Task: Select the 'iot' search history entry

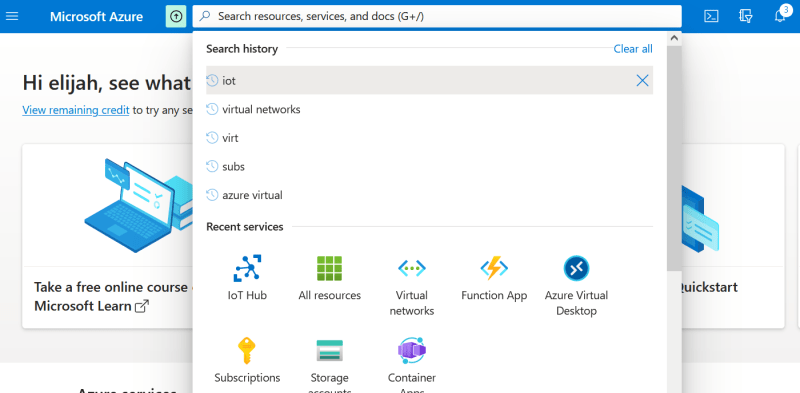Action: (429, 80)
